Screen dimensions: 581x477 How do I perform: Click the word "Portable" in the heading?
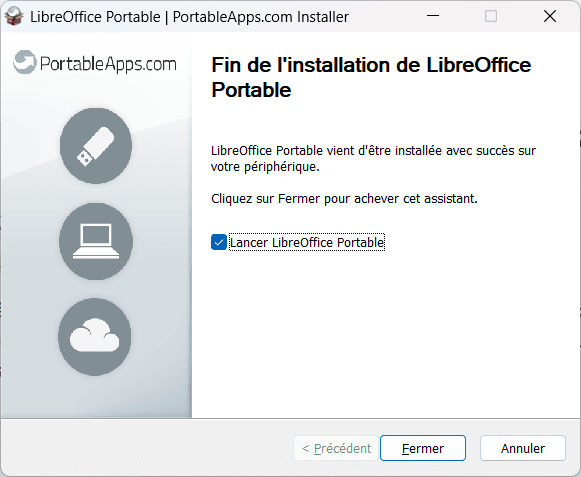click(x=251, y=90)
